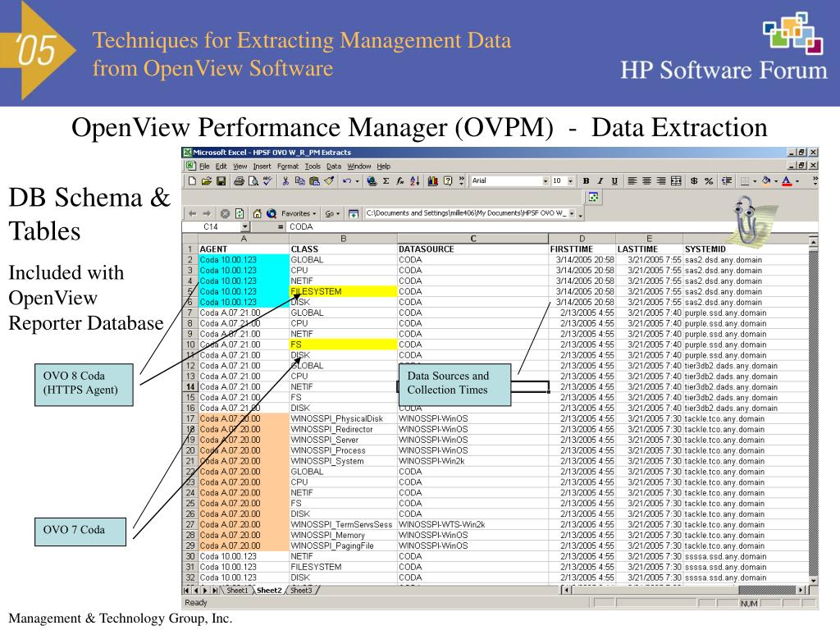This screenshot has height=630, width=840.
Task: Save the workbook with the floppy icon
Action: 221,181
